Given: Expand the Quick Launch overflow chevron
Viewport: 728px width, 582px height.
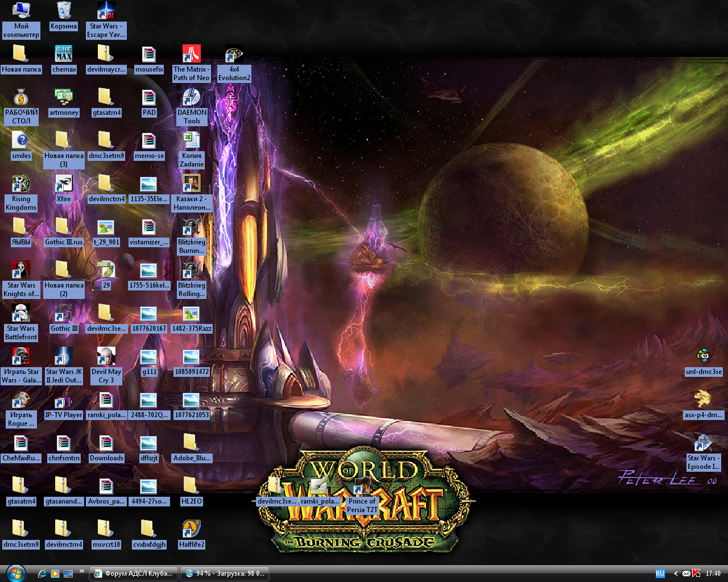Looking at the screenshot, I should click(81, 571).
